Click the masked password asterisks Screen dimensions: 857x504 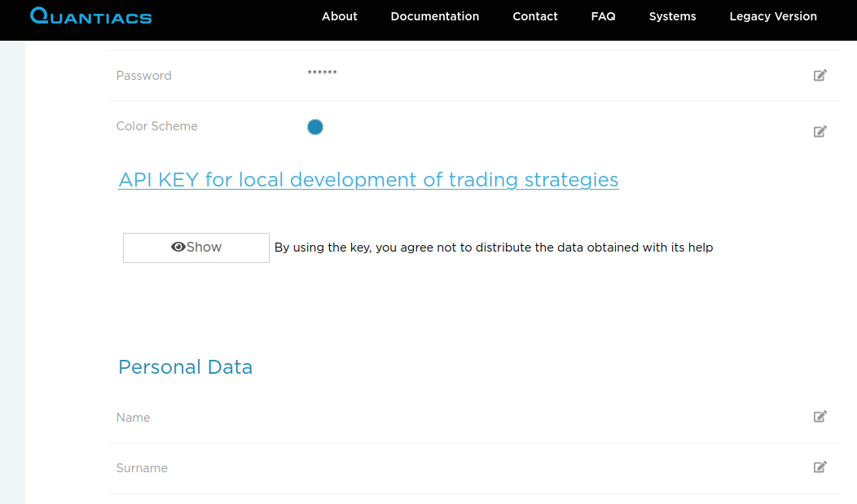click(x=322, y=74)
